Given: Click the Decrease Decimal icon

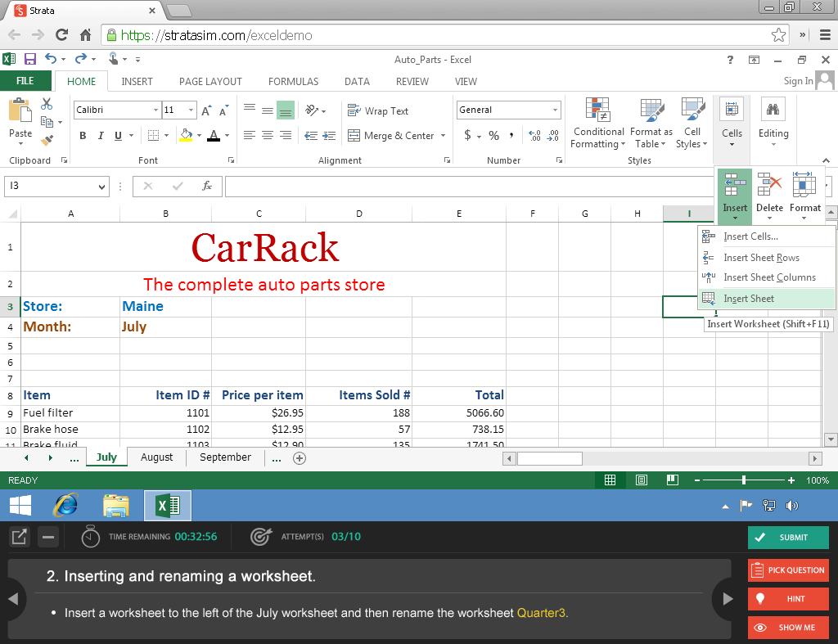Looking at the screenshot, I should 553,136.
